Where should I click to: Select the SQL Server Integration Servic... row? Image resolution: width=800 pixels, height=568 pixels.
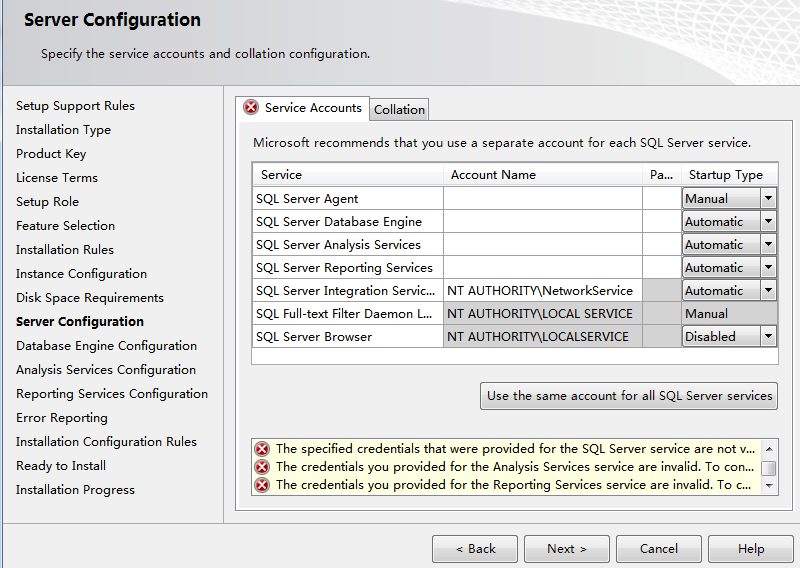pos(348,290)
